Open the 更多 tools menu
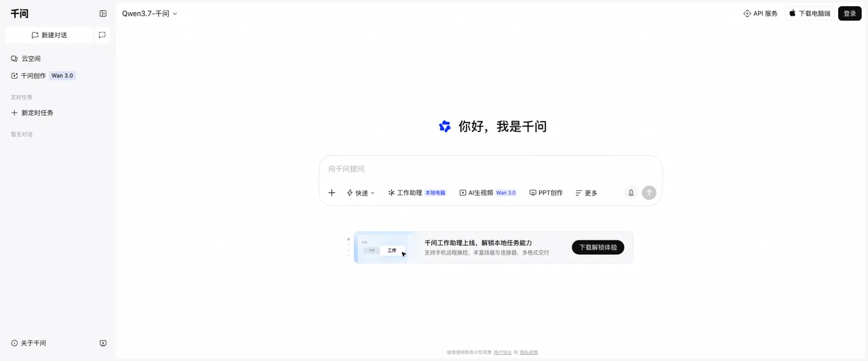Screen dimensions: 868x361 click(x=587, y=193)
